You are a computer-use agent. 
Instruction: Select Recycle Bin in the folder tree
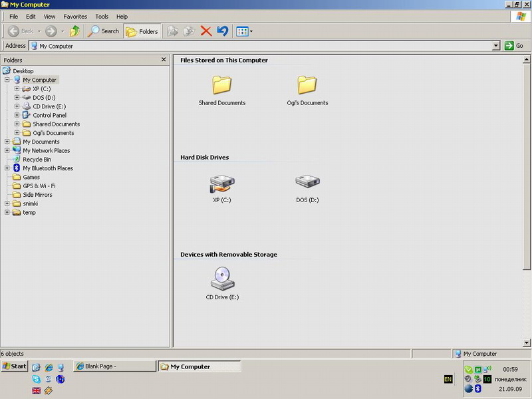[x=37, y=160]
